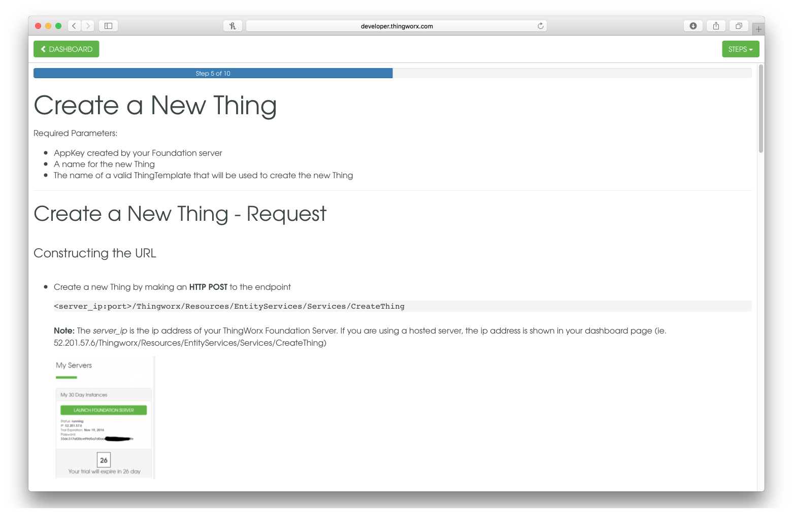
Task: Click the address bar URL field
Action: pyautogui.click(x=396, y=26)
